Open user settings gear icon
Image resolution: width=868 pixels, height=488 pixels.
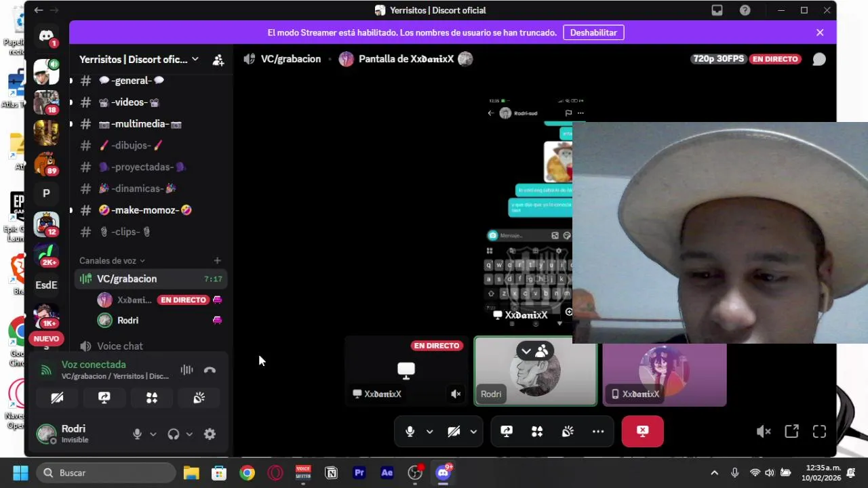click(210, 434)
